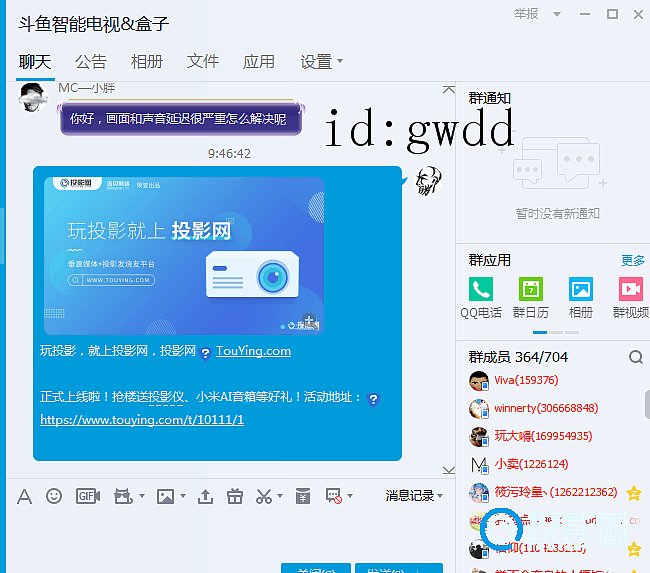
Task: Click 小卖 member avatar
Action: (479, 464)
